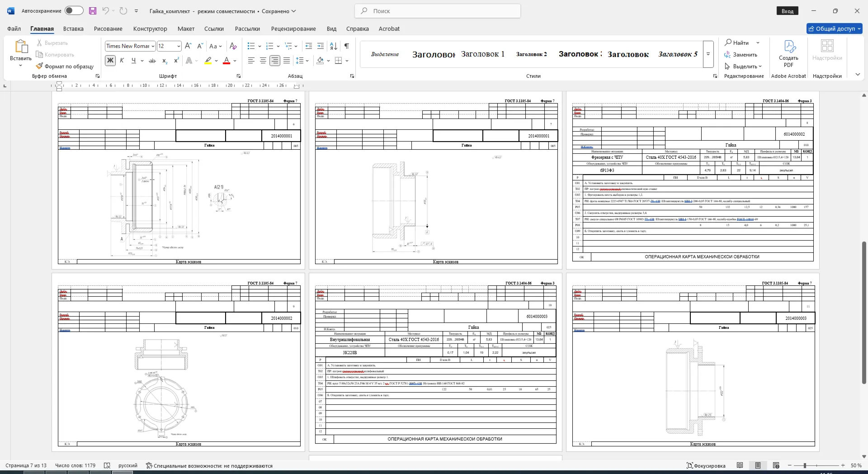Sort selection alphabetically icon
This screenshot has width=868, height=474.
tap(334, 46)
